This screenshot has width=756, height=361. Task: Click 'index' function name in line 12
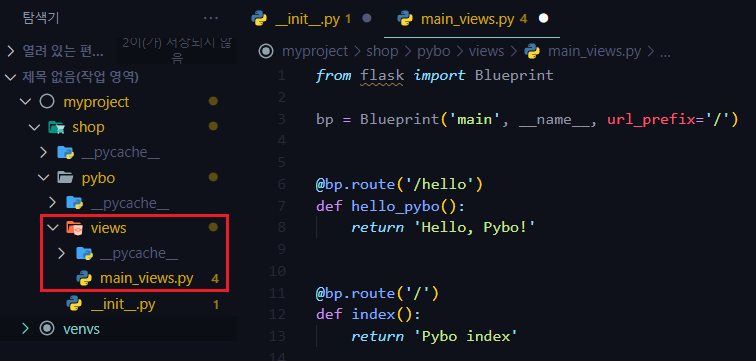pos(374,315)
